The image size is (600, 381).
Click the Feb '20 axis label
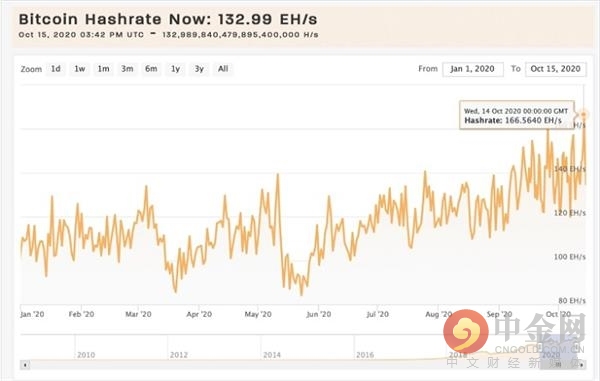81,314
